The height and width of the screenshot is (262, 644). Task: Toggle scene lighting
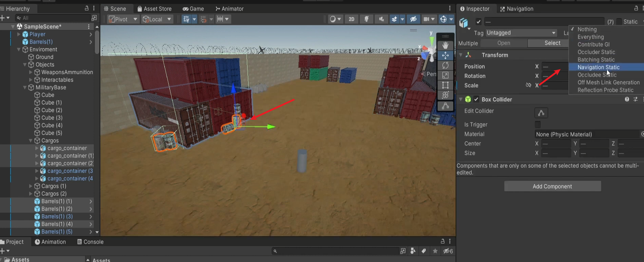367,19
